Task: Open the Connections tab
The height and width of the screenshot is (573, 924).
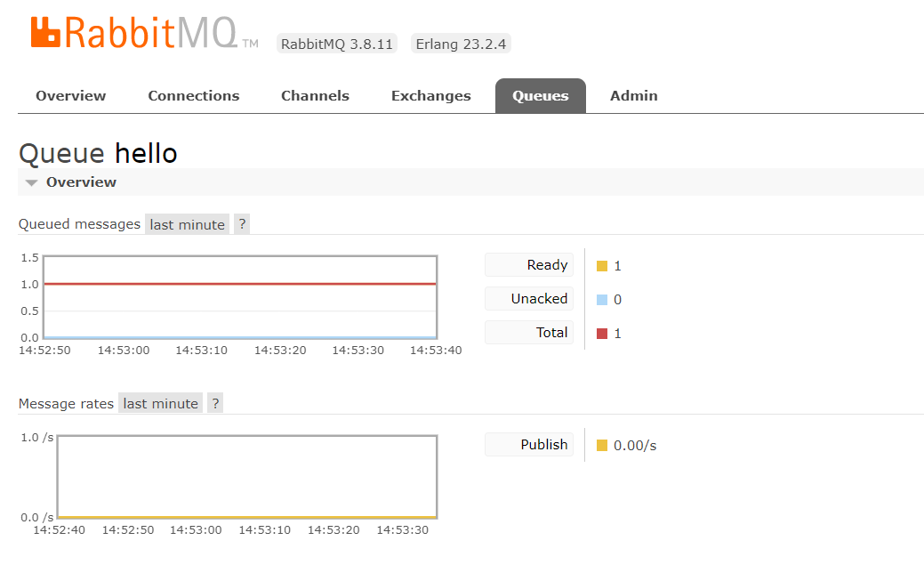Action: pos(193,95)
